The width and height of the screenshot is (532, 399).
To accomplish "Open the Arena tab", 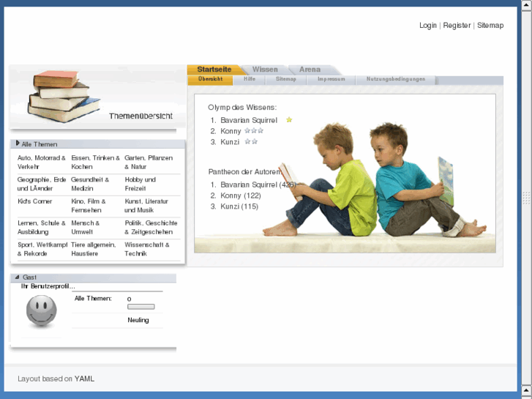I will click(310, 70).
